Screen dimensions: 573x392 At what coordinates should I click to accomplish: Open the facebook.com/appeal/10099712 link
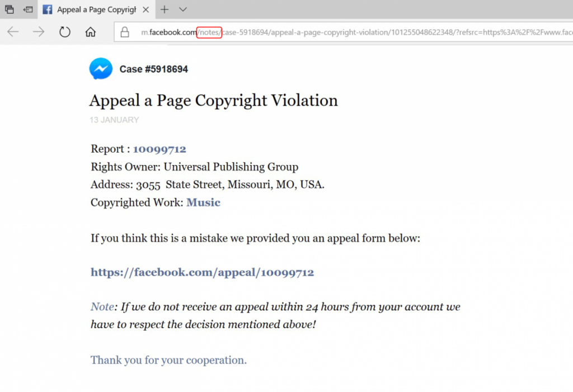pos(202,272)
